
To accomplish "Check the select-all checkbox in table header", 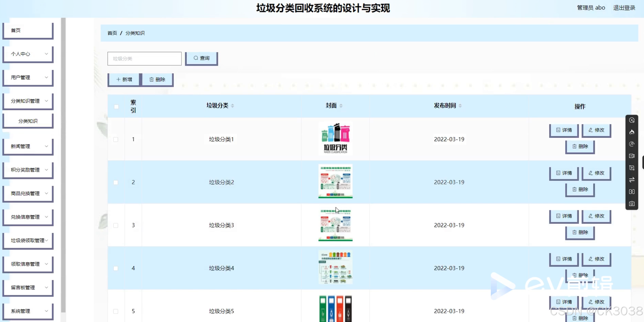I will [116, 107].
